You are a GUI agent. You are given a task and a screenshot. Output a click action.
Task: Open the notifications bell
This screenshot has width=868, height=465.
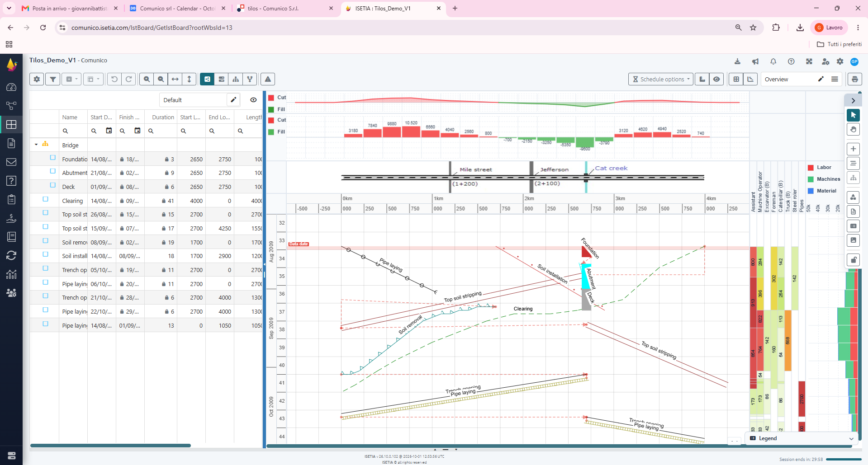point(773,61)
